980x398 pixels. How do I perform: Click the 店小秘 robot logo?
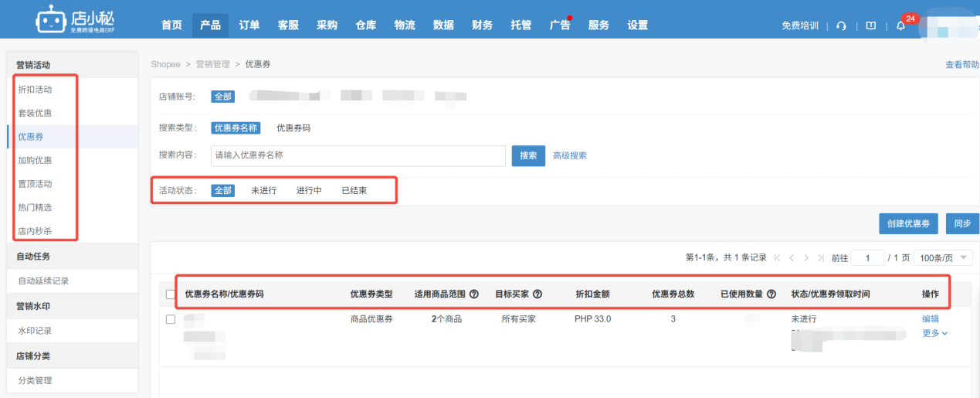pyautogui.click(x=74, y=20)
